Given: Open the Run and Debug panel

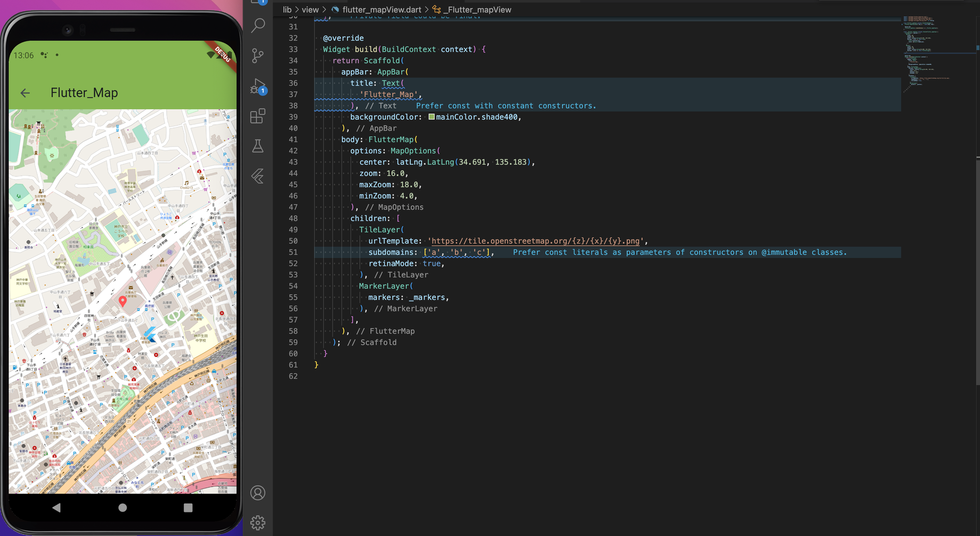Looking at the screenshot, I should [258, 86].
